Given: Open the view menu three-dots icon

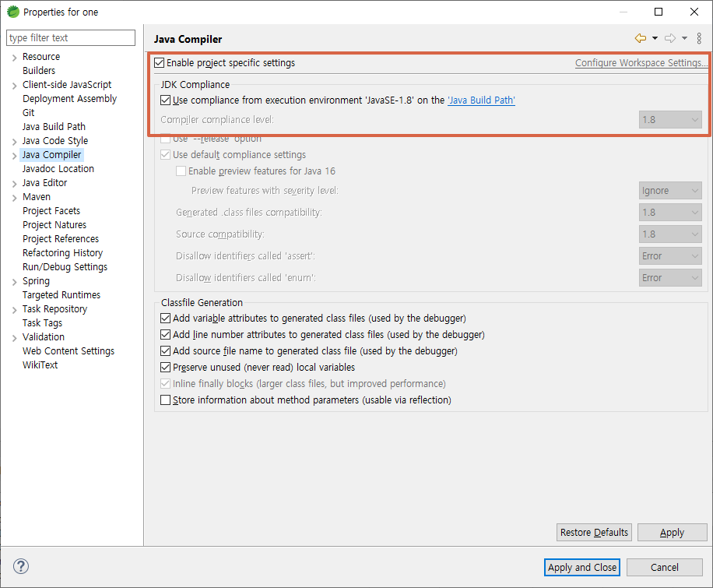Looking at the screenshot, I should coord(699,38).
